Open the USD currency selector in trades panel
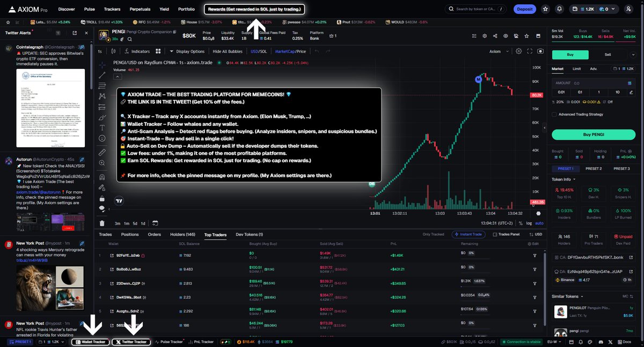644x347 pixels. coord(535,234)
